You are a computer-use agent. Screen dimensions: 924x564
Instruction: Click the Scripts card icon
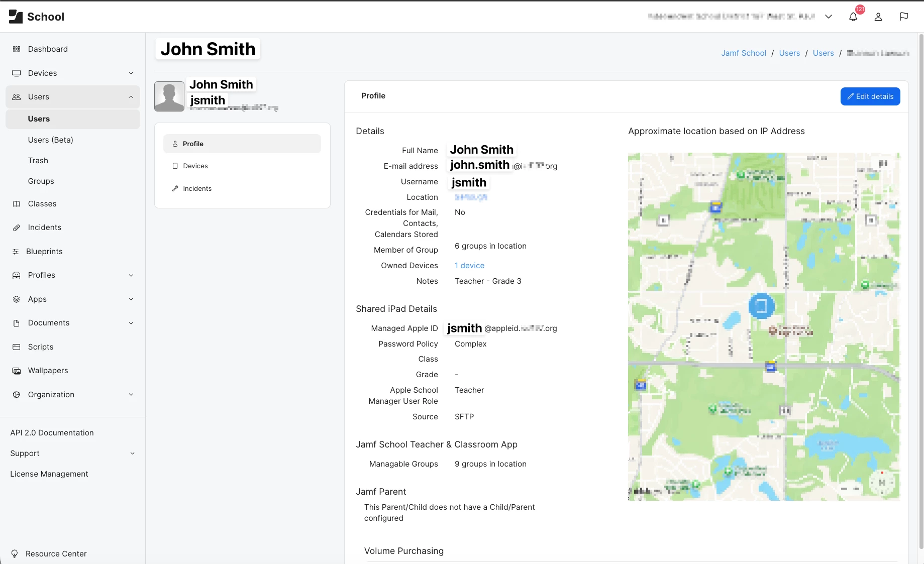pyautogui.click(x=17, y=347)
